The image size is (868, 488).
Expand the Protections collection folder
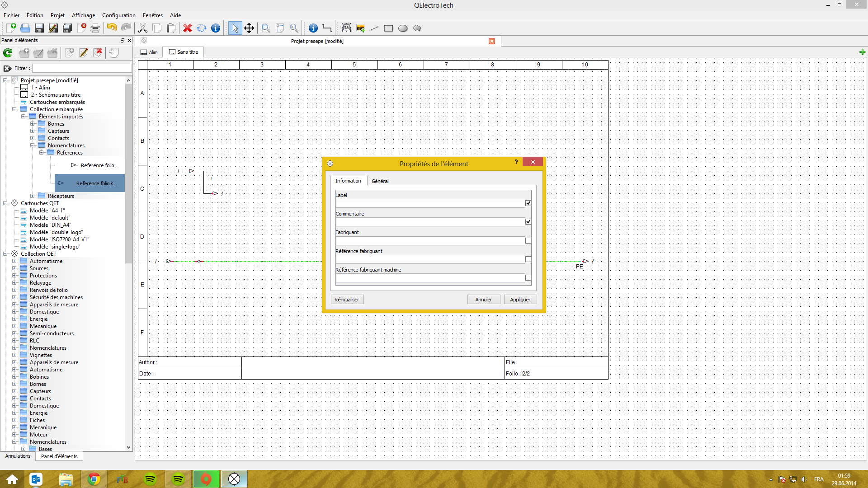[14, 276]
